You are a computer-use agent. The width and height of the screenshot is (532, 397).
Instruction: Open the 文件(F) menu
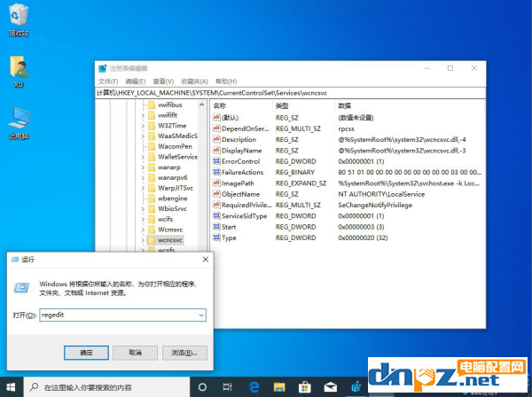click(x=108, y=82)
